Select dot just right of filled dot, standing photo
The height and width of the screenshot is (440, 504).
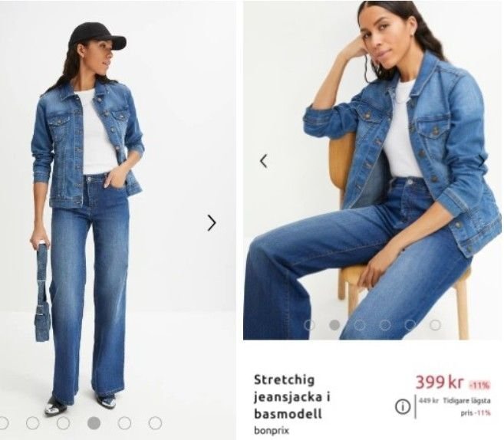coord(124,423)
